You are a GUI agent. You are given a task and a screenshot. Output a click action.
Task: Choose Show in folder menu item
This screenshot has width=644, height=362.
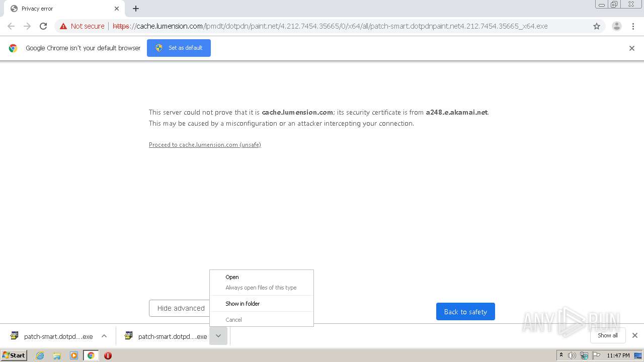(x=262, y=304)
